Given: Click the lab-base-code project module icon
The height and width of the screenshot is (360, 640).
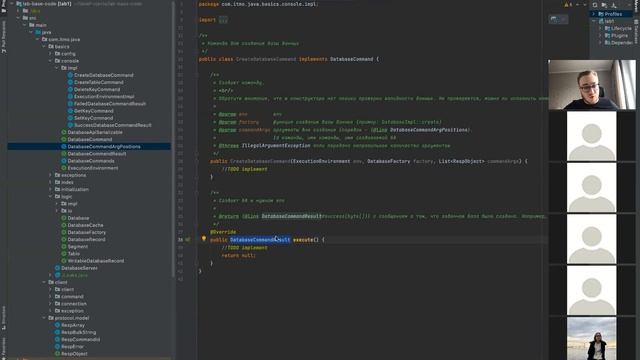Looking at the screenshot, I should pos(19,4).
